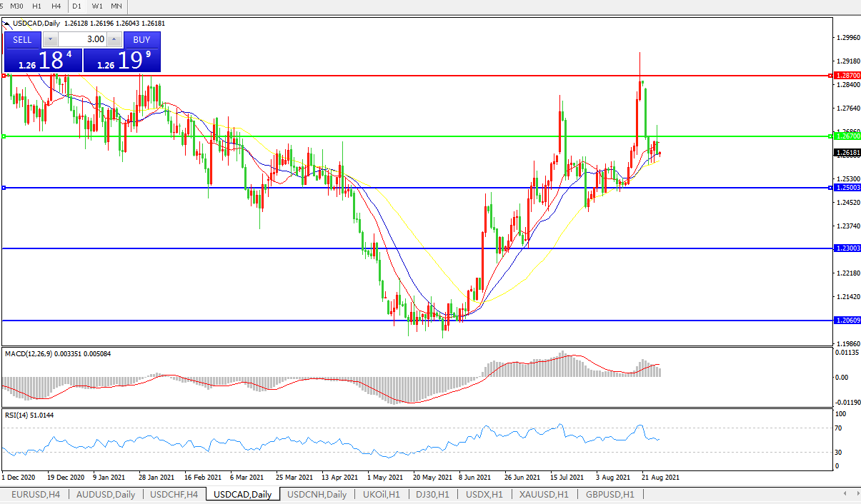Viewport: 861px width, 504px height.
Task: Click the SELL button in one-click trading panel
Action: [22, 39]
